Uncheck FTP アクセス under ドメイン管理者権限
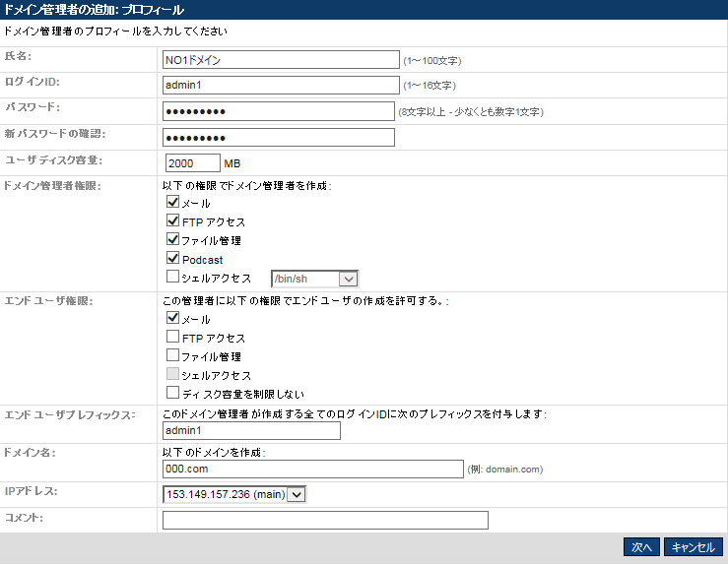 coord(172,220)
